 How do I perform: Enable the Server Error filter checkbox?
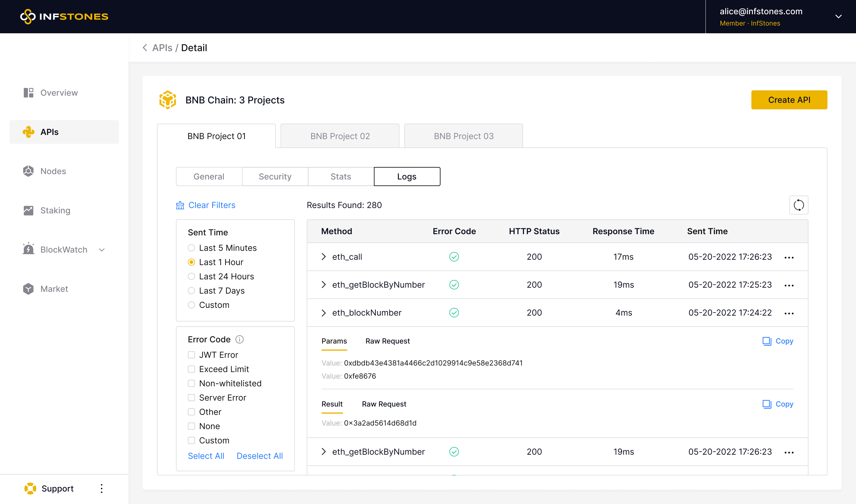click(x=192, y=398)
